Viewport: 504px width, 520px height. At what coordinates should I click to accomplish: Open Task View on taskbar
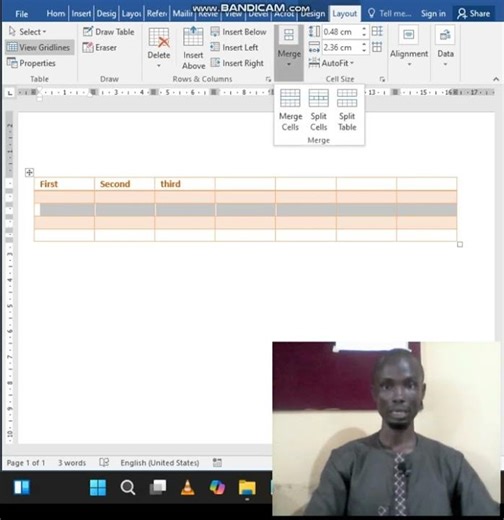click(158, 488)
